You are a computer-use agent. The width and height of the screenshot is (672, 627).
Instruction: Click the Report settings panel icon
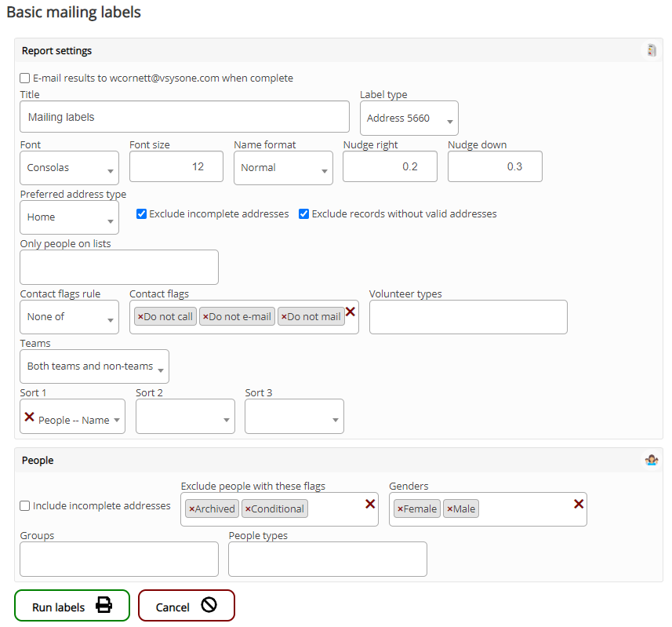click(651, 51)
